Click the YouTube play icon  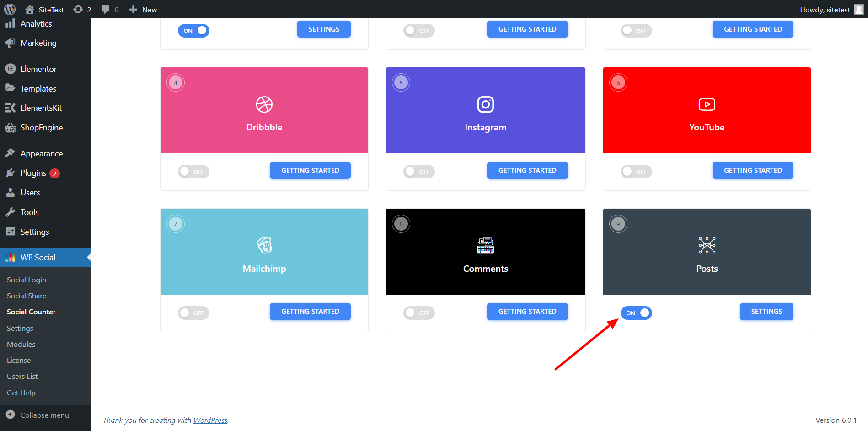point(707,104)
